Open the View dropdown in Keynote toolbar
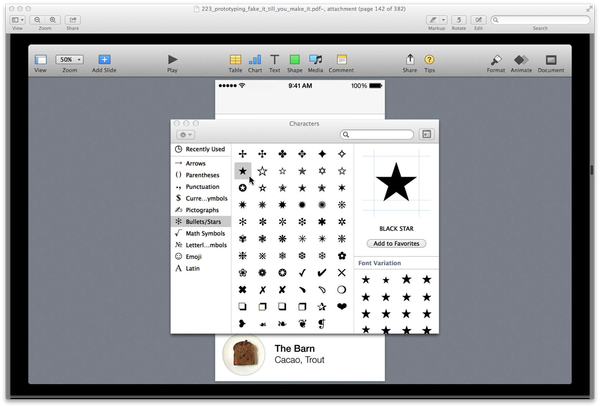Screen dimensions: 600x407 (x=40, y=60)
